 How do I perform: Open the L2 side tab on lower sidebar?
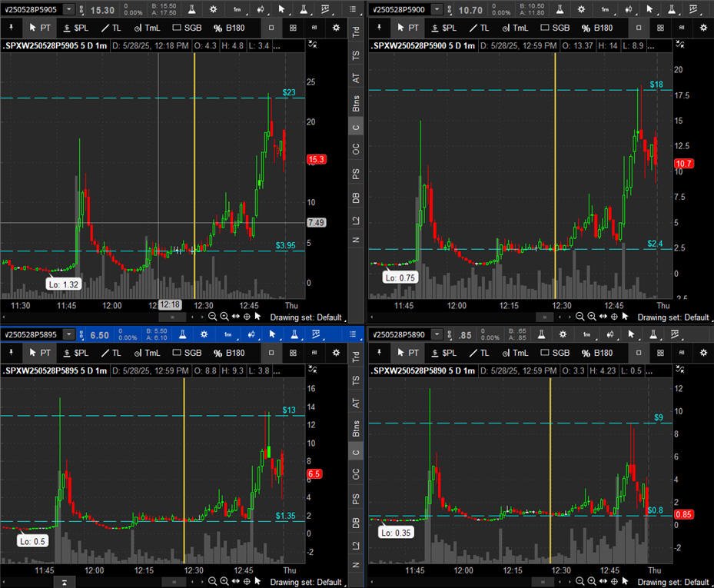[x=356, y=545]
